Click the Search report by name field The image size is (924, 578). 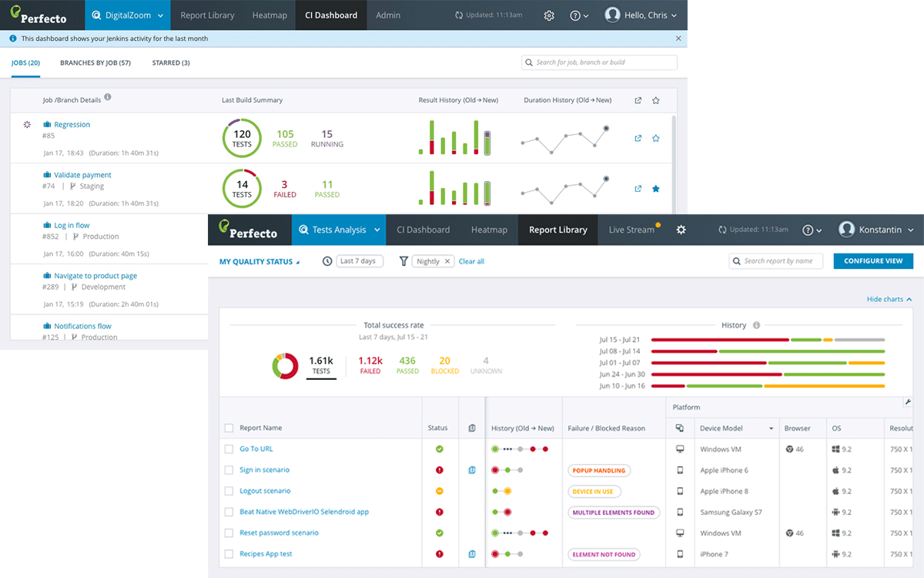(x=776, y=261)
